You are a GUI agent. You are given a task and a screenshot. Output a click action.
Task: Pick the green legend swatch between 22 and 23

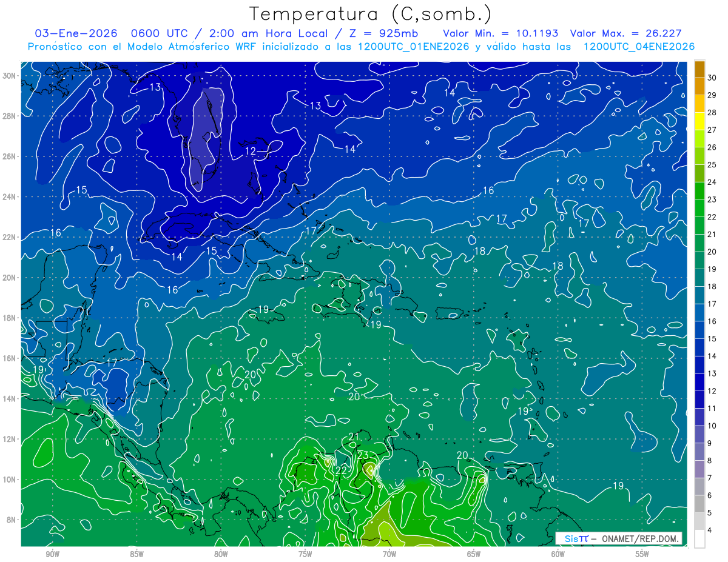click(699, 209)
